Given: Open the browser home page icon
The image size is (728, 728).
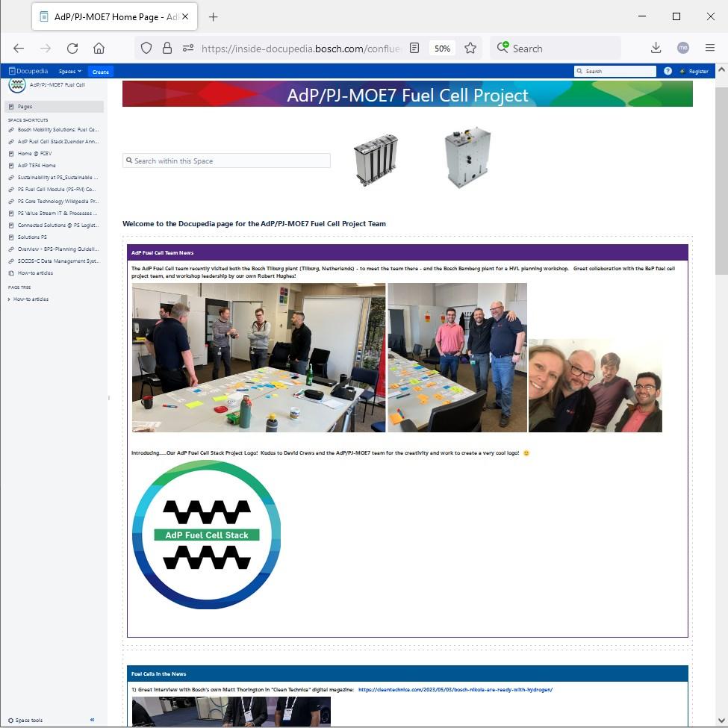Looking at the screenshot, I should pos(99,49).
